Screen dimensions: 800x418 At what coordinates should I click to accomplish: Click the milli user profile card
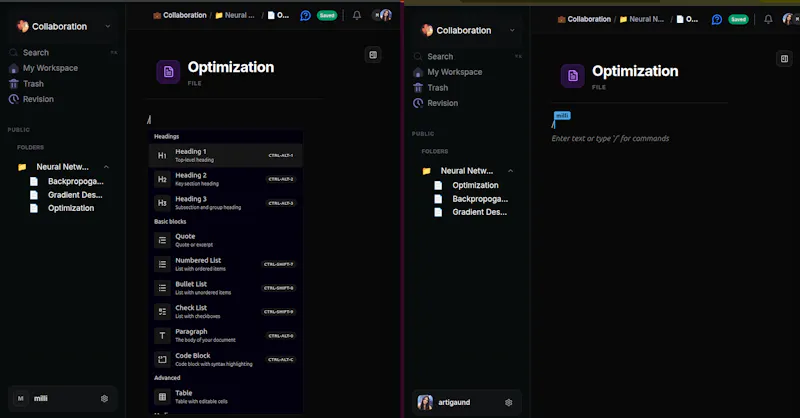(x=62, y=399)
